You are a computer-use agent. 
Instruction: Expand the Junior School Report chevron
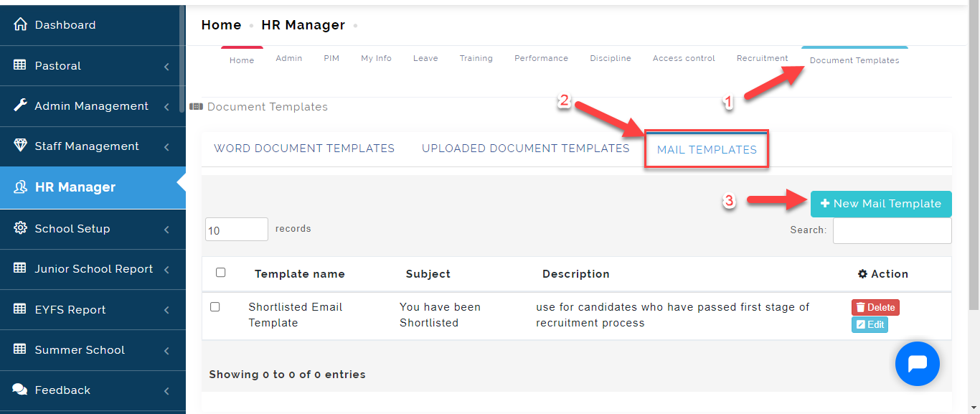(166, 270)
